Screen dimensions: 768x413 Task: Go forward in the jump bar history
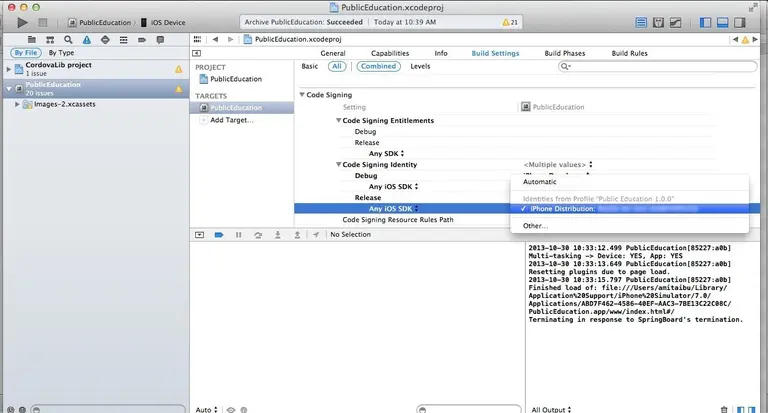(x=230, y=39)
